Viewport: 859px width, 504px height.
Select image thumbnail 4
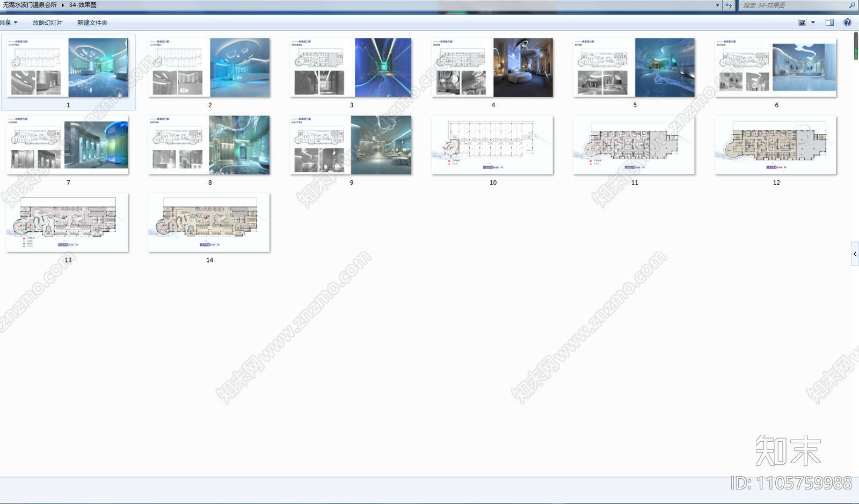(493, 67)
